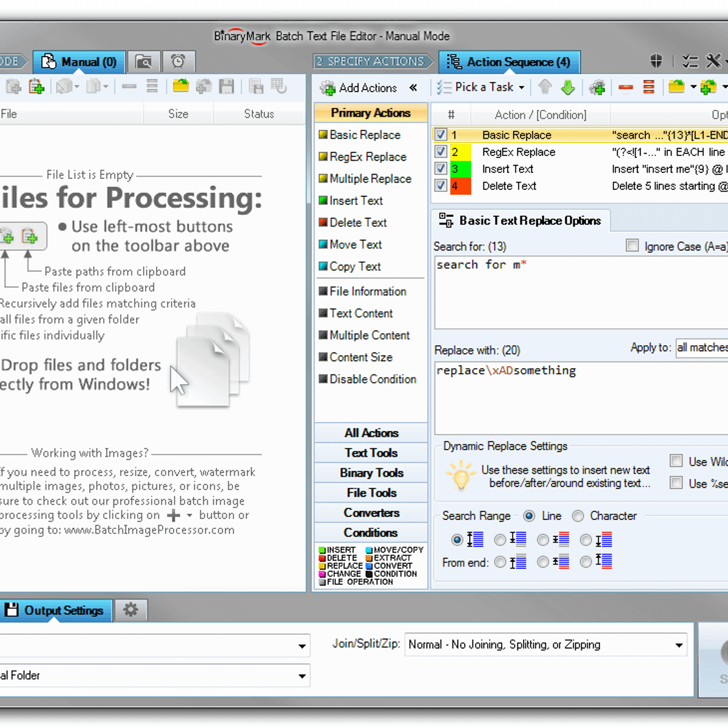728x728 pixels.
Task: Click the grid refresh icon in file toolbar
Action: click(x=279, y=87)
